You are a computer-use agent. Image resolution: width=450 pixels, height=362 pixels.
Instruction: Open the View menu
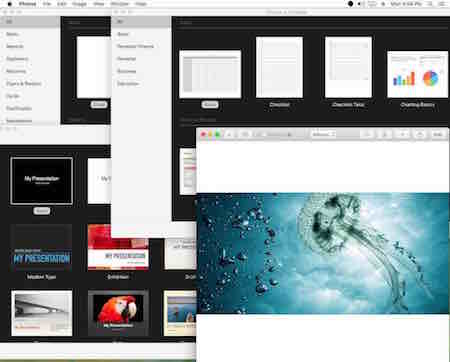tap(99, 4)
